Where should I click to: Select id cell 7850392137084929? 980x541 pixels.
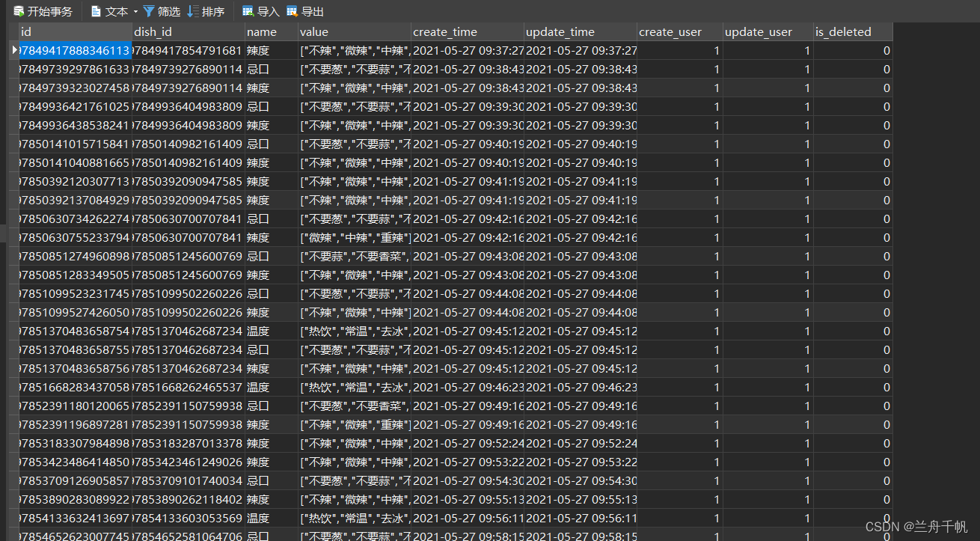[x=76, y=200]
